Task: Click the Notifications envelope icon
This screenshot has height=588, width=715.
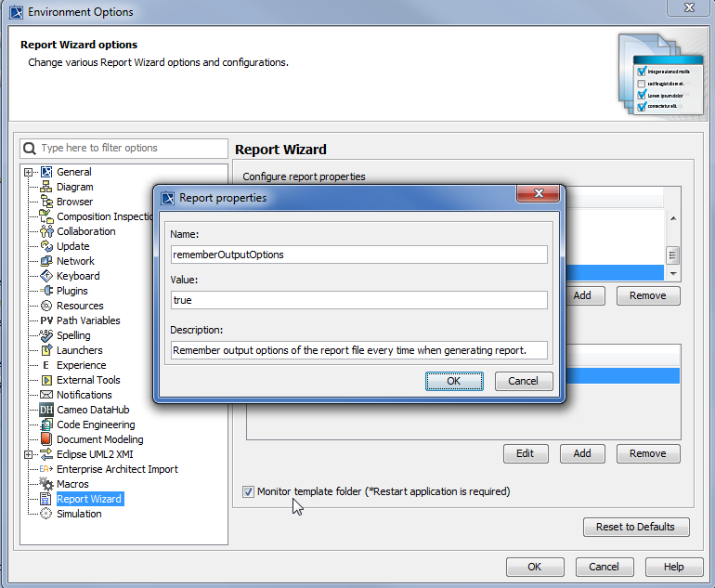Action: [46, 395]
